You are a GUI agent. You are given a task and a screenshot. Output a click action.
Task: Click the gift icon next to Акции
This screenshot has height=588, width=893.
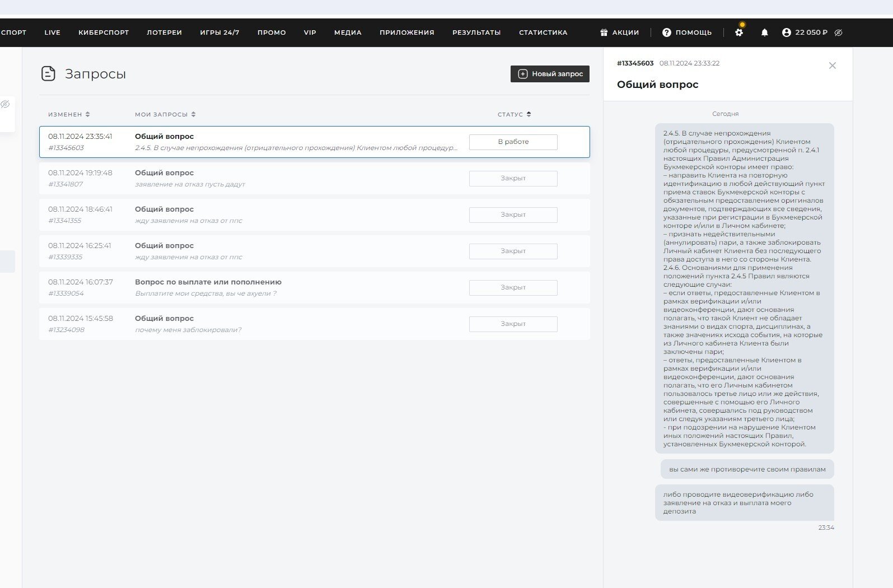pyautogui.click(x=604, y=32)
